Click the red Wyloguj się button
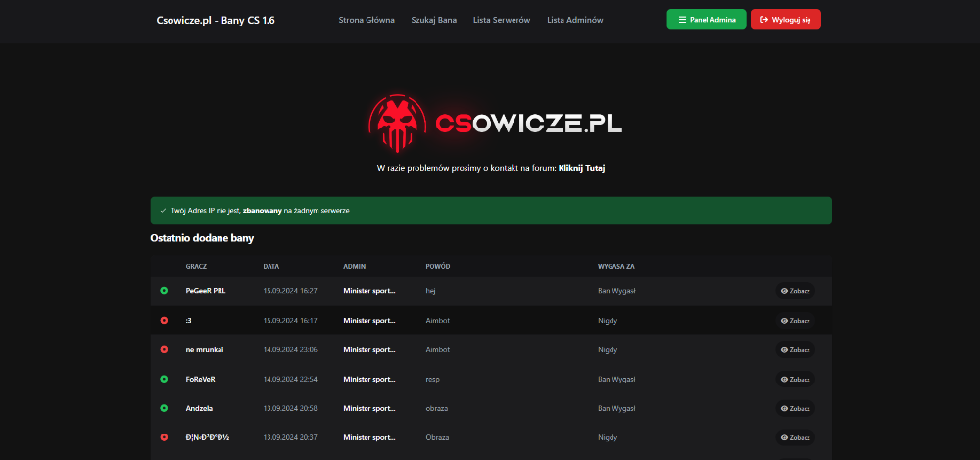This screenshot has height=460, width=980. point(786,20)
